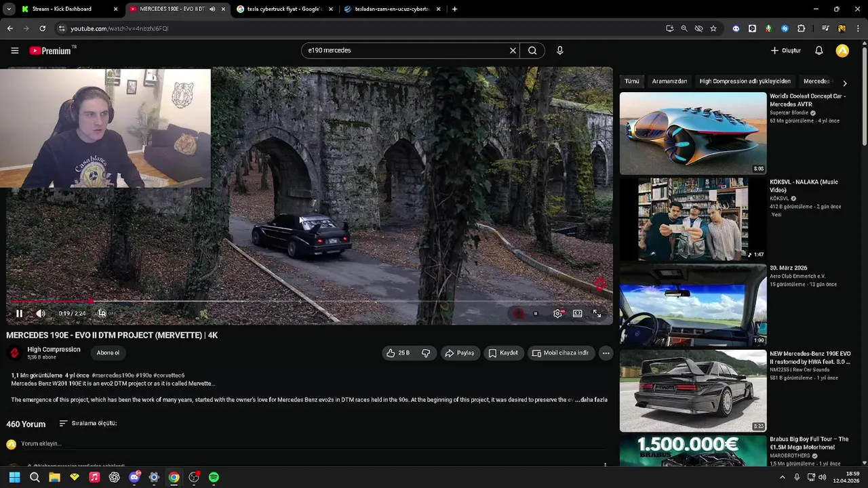
Task: Click Mobil cihaza indir download button
Action: [x=560, y=353]
